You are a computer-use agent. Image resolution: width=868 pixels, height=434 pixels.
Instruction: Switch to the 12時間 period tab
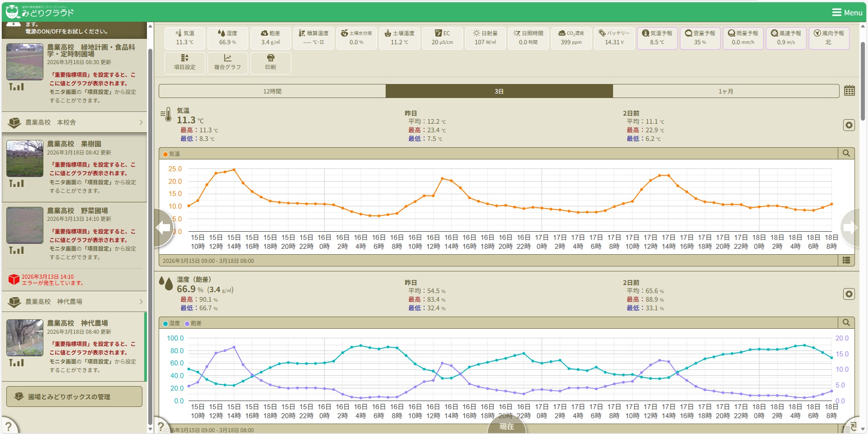coord(272,91)
